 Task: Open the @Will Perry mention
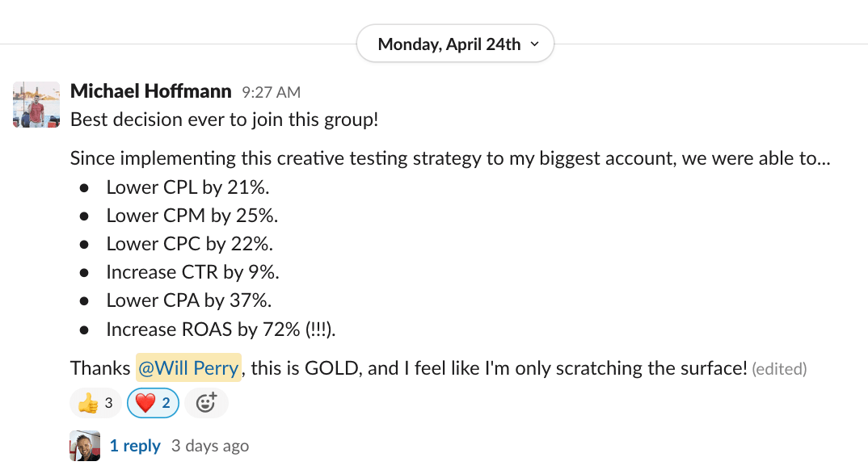click(188, 368)
